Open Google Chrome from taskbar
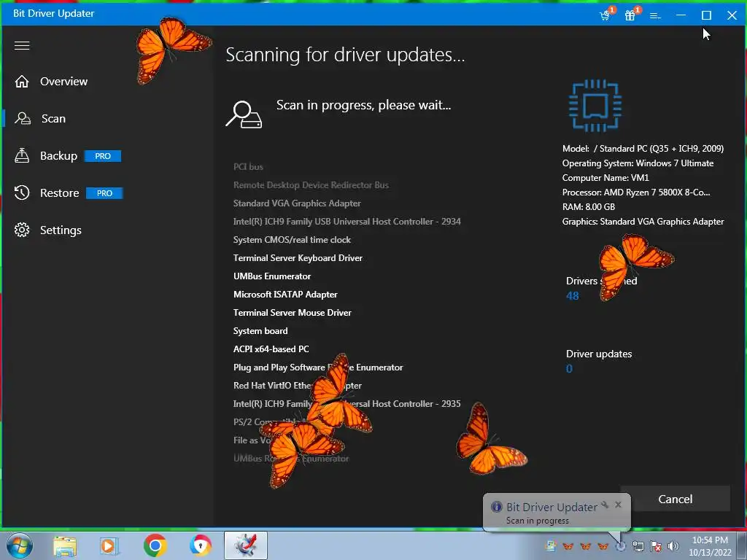The height and width of the screenshot is (560, 747). (x=155, y=545)
